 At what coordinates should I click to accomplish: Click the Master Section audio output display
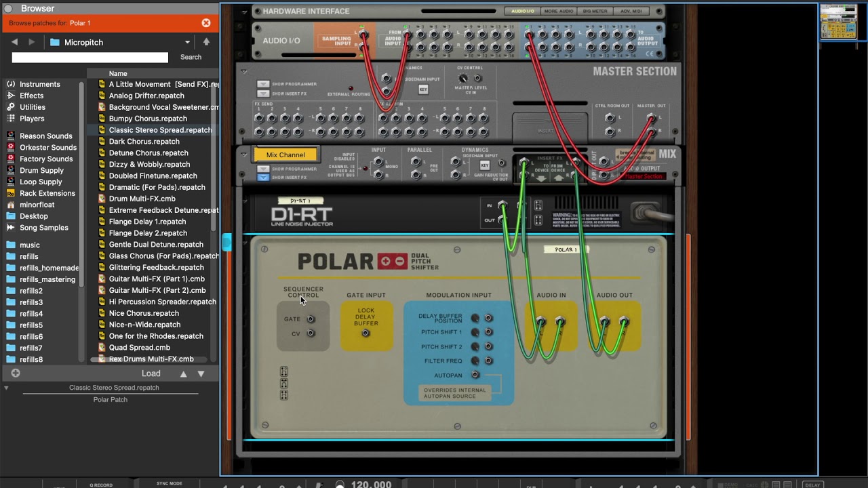click(643, 177)
